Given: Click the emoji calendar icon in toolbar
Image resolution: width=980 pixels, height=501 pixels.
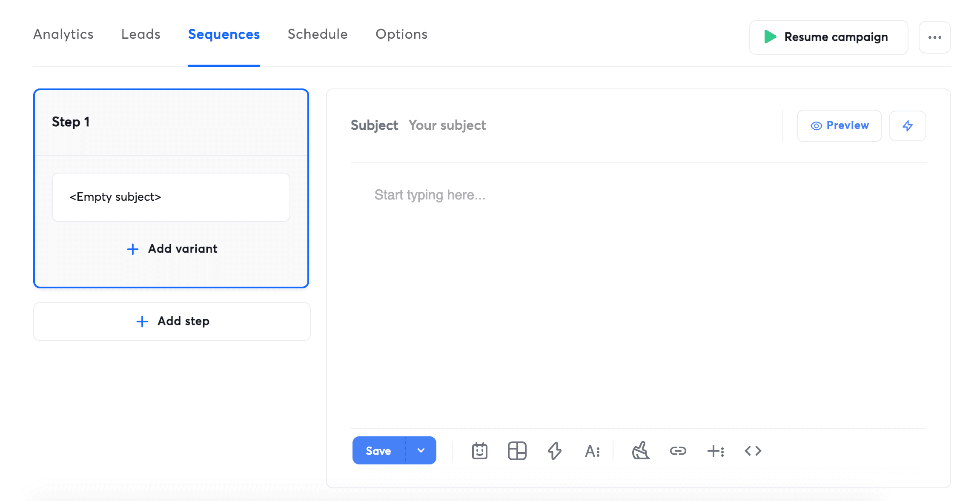Looking at the screenshot, I should tap(479, 451).
